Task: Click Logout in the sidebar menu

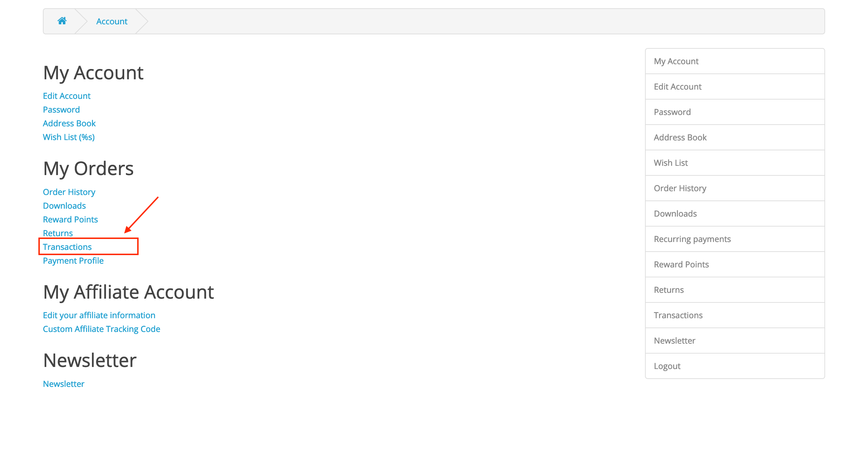Action: coord(735,366)
